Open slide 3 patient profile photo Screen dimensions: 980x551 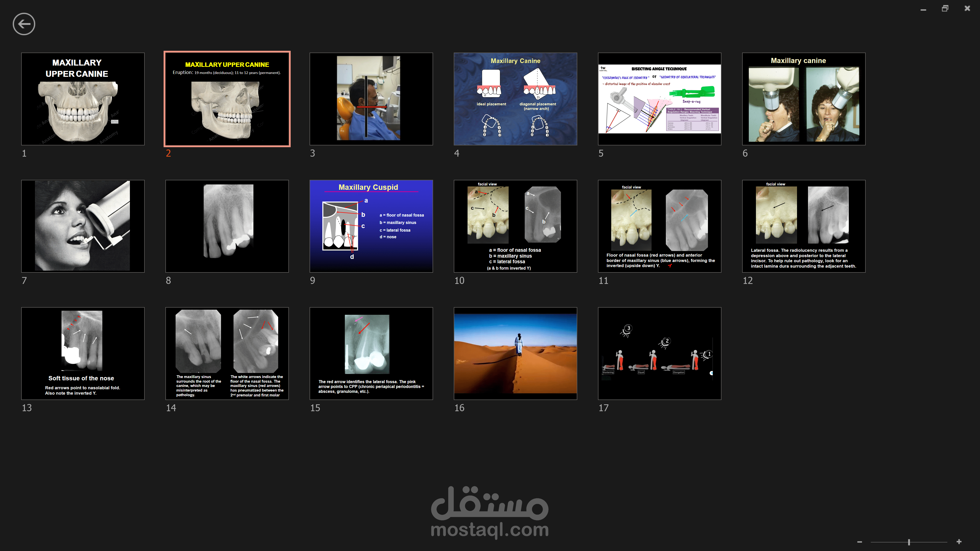point(371,99)
